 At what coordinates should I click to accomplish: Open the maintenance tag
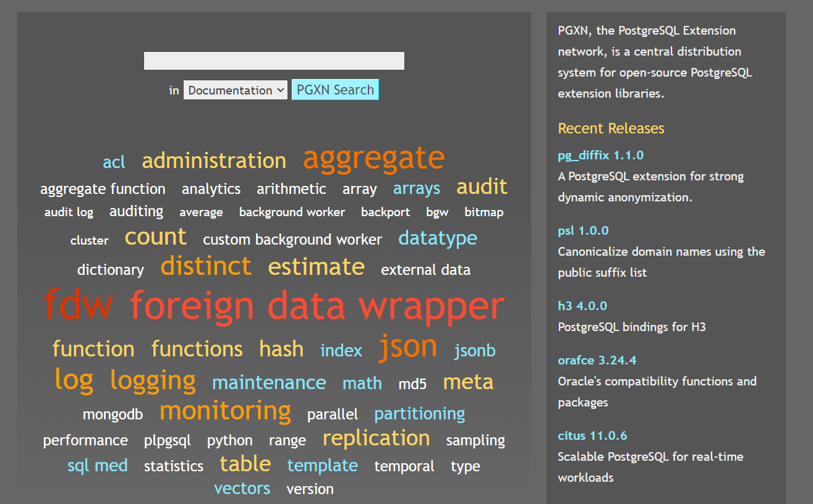(269, 382)
